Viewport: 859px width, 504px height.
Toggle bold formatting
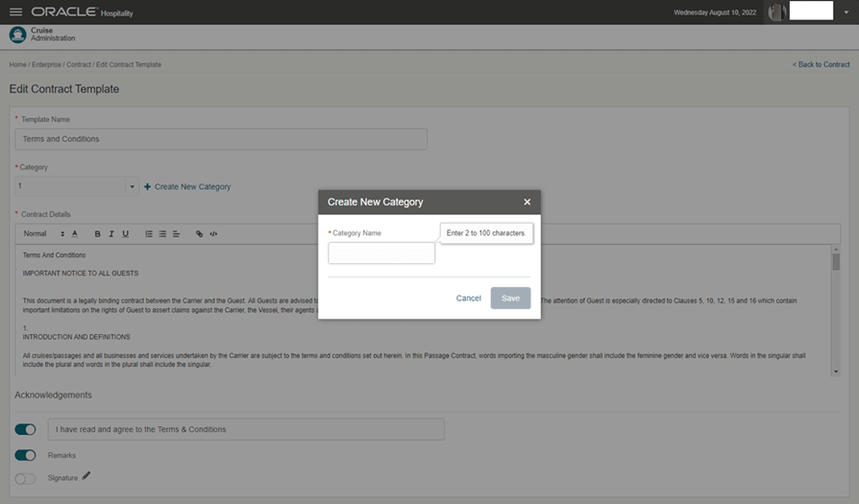click(97, 233)
